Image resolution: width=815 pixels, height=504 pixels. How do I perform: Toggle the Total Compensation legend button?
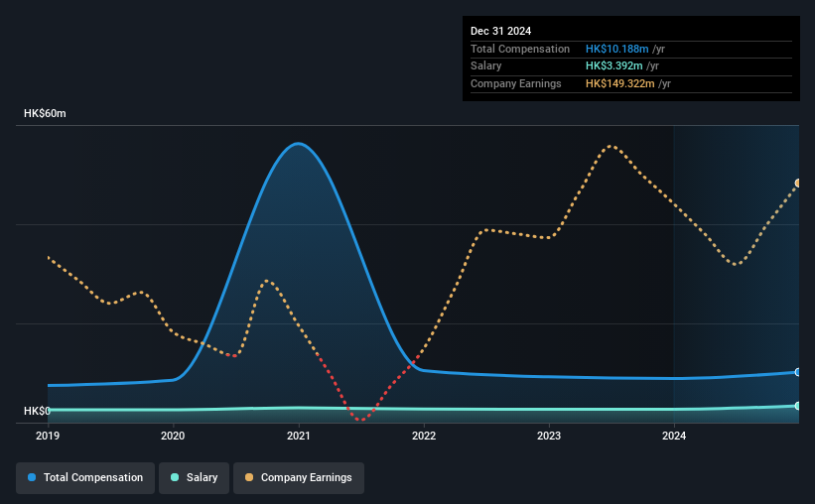[85, 478]
